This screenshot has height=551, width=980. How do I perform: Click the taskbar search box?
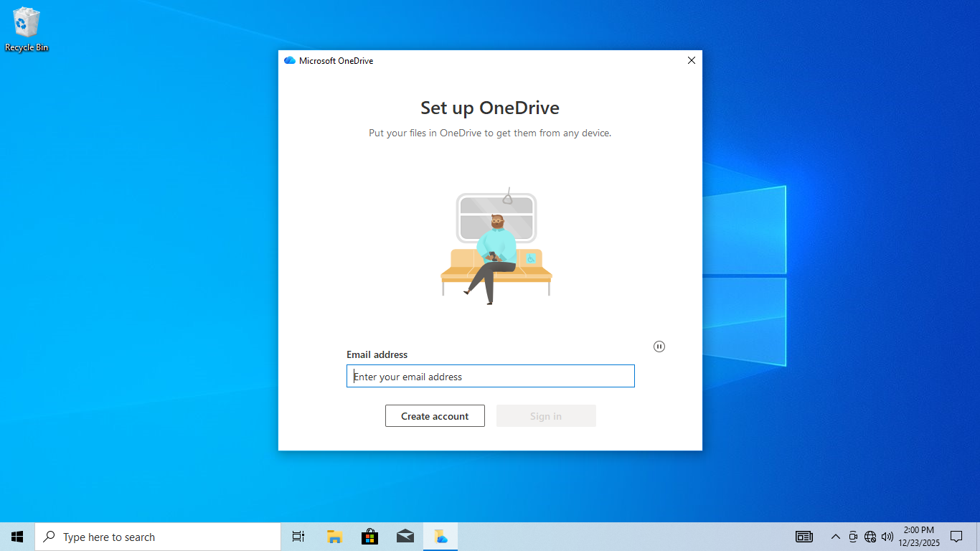[158, 537]
